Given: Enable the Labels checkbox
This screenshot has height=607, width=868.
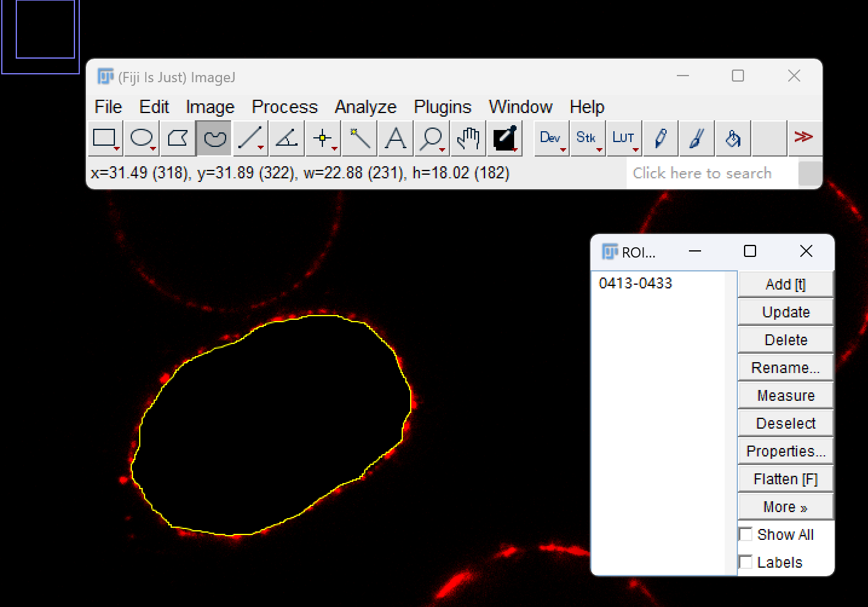Looking at the screenshot, I should click(746, 562).
